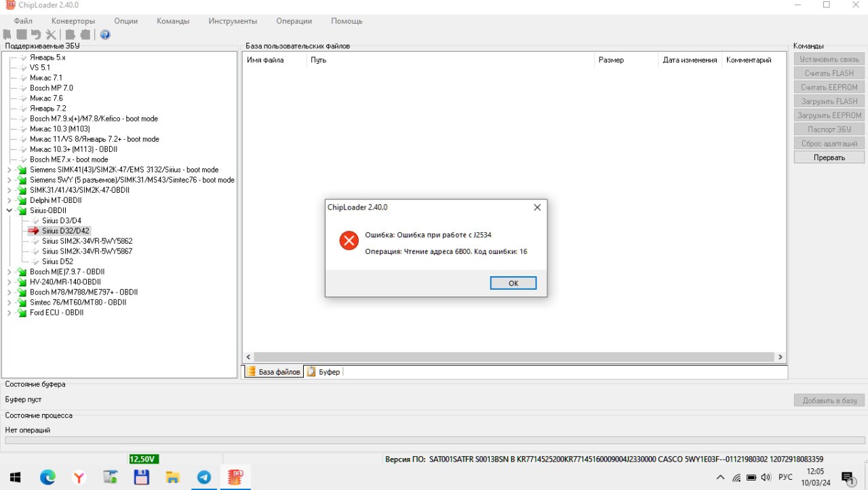The width and height of the screenshot is (868, 490).
Task: Click right arrow of horizontal file list scrollbar
Action: click(x=781, y=357)
